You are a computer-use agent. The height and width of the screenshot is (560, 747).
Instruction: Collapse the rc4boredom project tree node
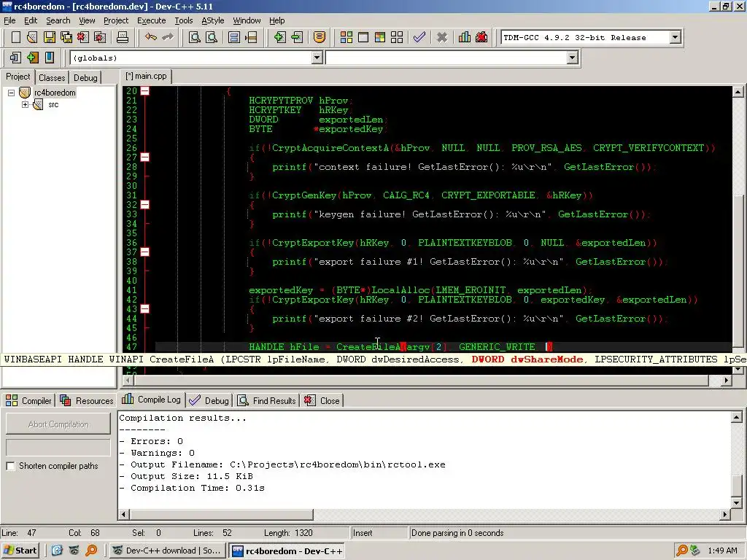click(11, 93)
